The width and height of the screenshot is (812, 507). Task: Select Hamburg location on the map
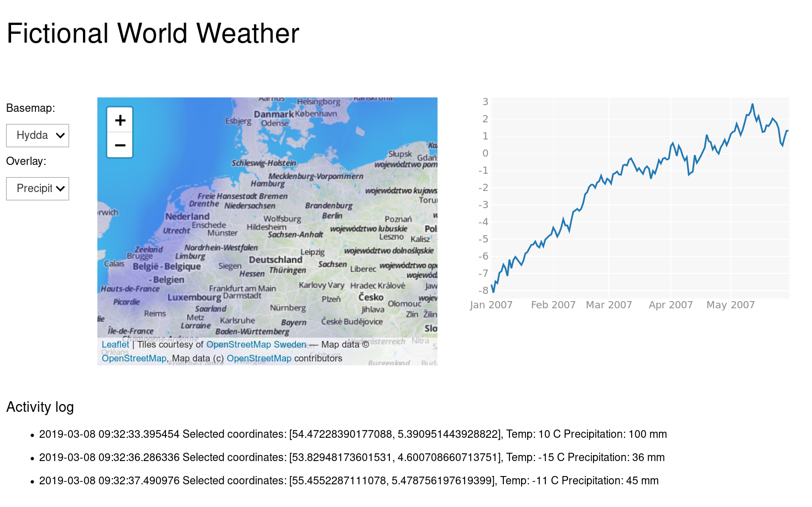tap(268, 183)
